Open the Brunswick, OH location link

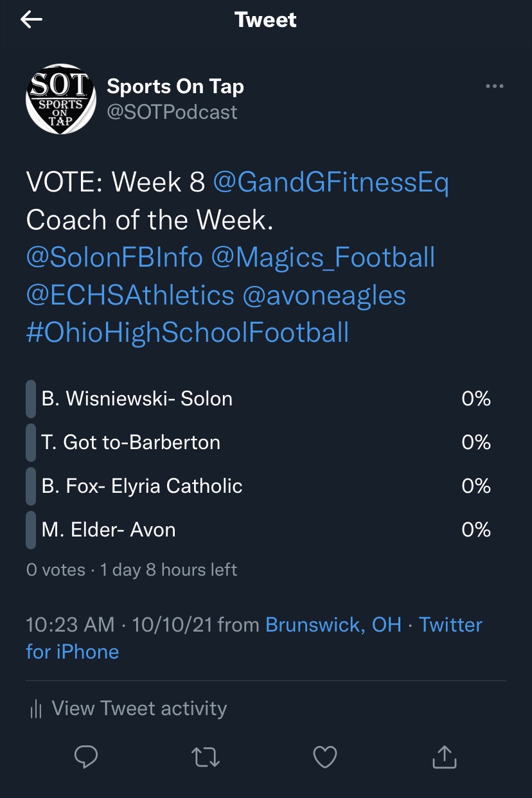[x=333, y=625]
